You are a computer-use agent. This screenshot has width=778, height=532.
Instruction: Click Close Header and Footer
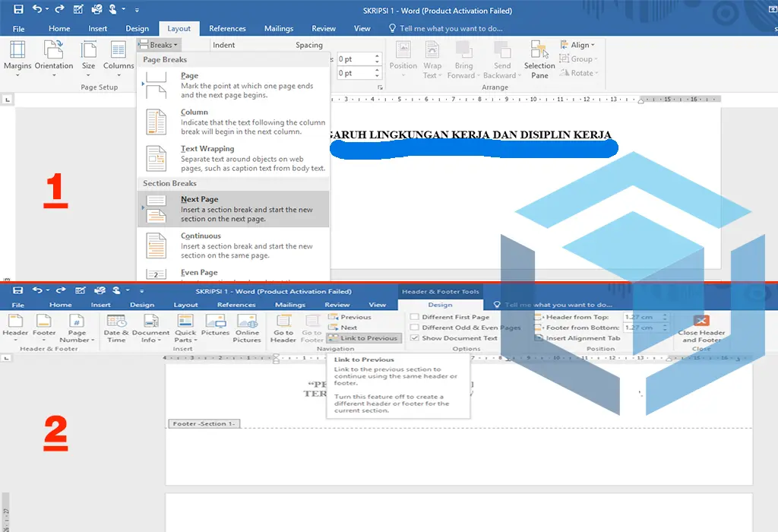701,328
